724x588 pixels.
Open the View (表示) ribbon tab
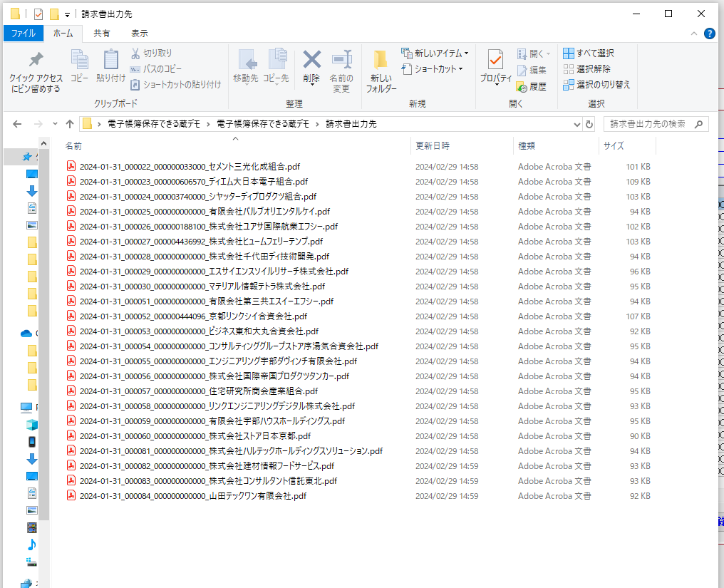tap(140, 33)
